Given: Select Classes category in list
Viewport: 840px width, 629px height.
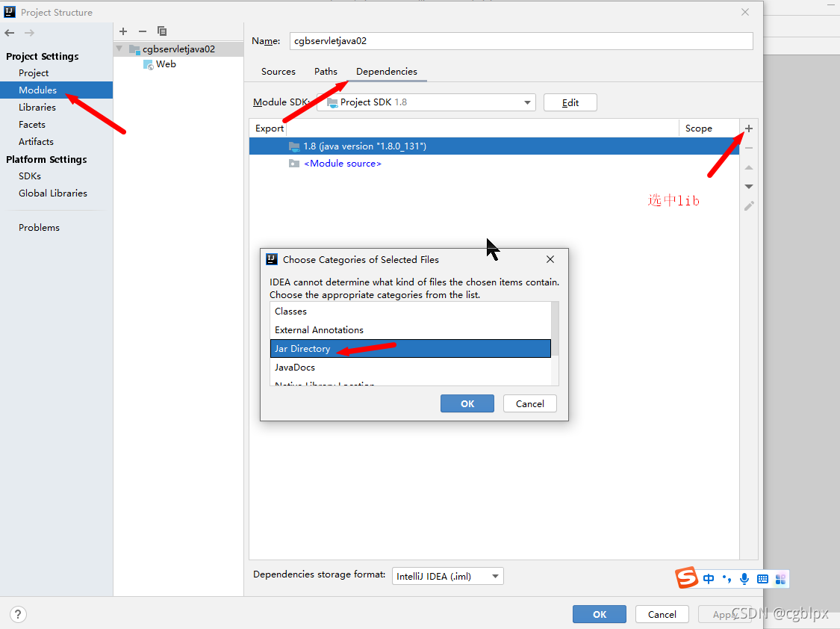Looking at the screenshot, I should pos(411,312).
